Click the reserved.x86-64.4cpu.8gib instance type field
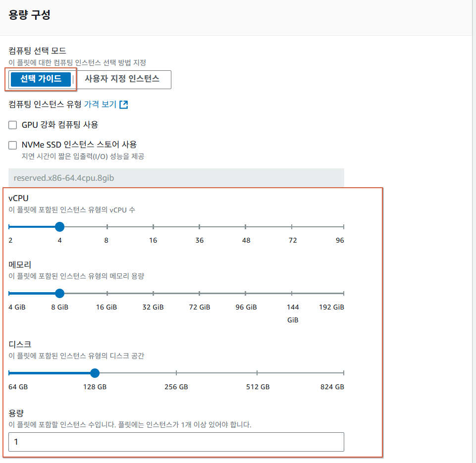476x463 pixels. click(x=176, y=178)
